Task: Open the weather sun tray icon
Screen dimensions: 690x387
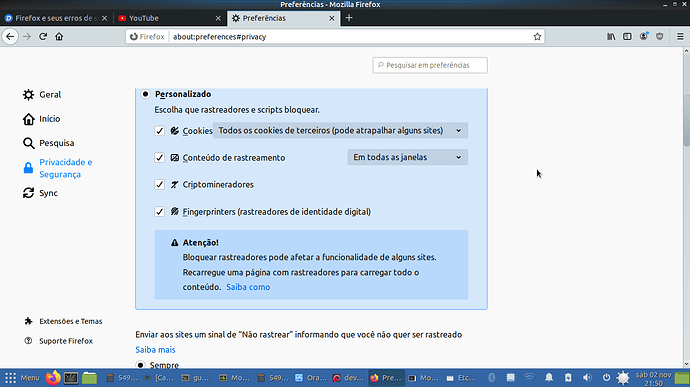Action: [x=623, y=378]
